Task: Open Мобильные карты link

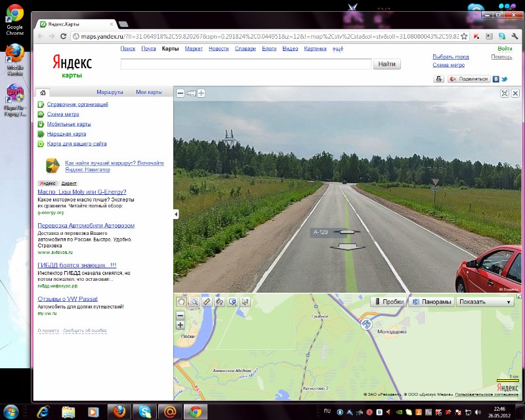Action: 69,124
